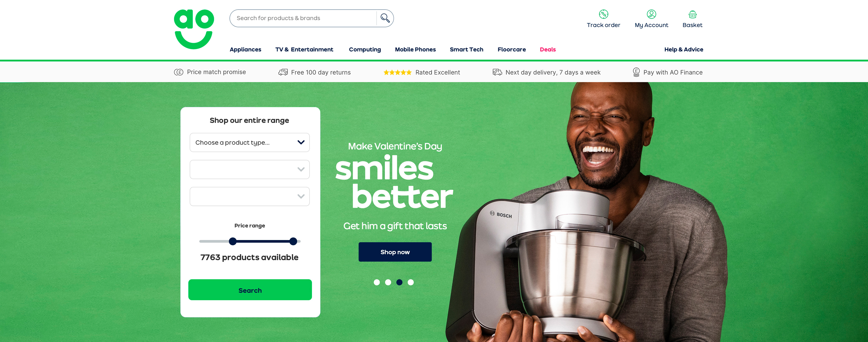The image size is (868, 342).
Task: Click the Pay with AO Finance icon
Action: click(636, 72)
